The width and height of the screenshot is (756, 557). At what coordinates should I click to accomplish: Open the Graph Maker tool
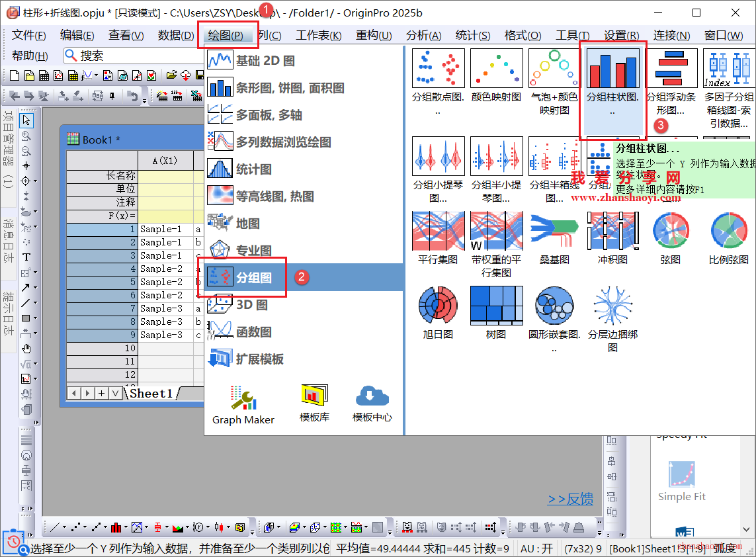coord(243,404)
